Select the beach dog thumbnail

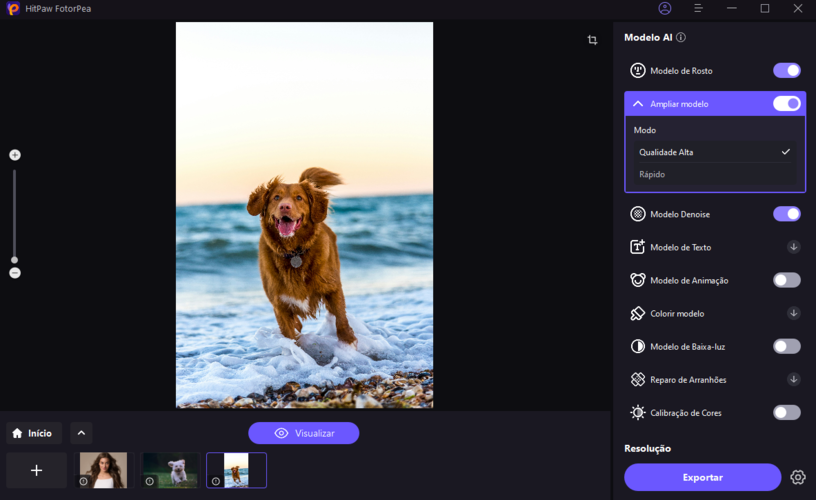[236, 470]
